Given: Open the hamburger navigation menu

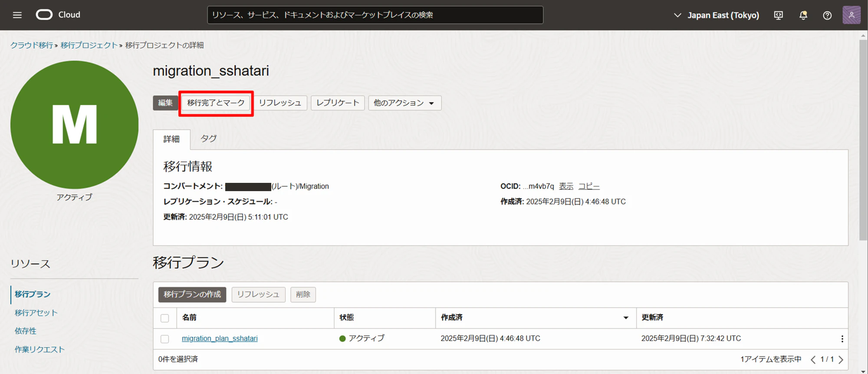Looking at the screenshot, I should pos(17,15).
